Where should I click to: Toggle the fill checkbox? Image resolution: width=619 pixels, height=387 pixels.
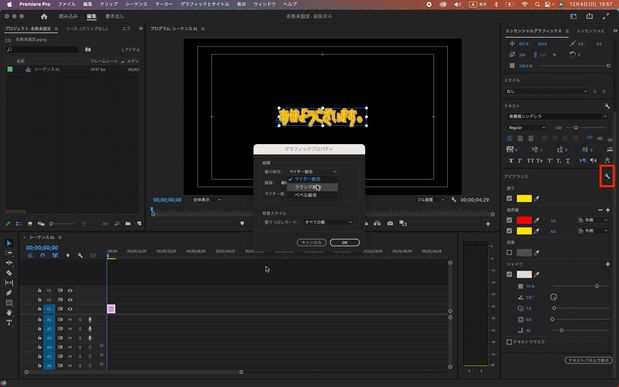coord(509,198)
